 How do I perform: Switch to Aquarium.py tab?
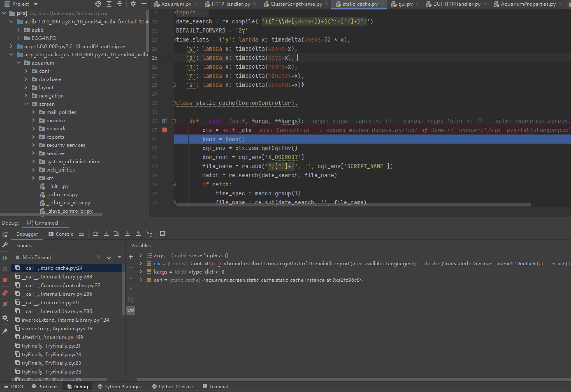pyautogui.click(x=176, y=4)
